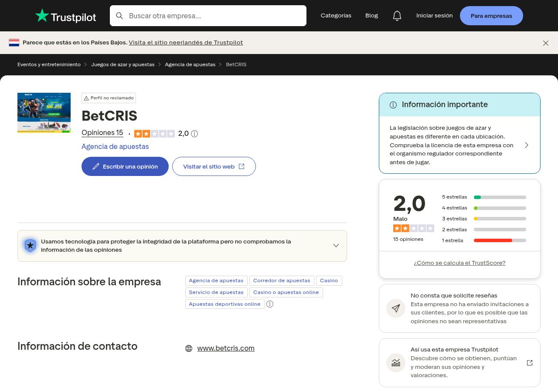Click Escribir una opinión button
This screenshot has width=558, height=392.
point(125,166)
